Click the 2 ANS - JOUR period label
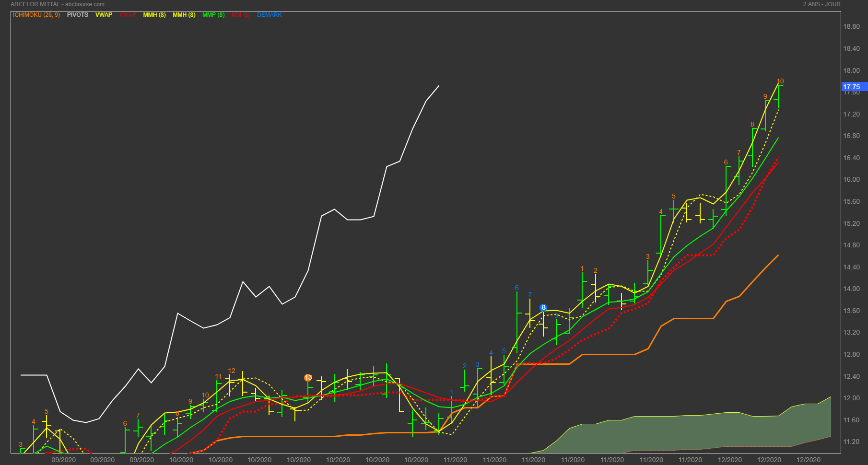 [822, 4]
